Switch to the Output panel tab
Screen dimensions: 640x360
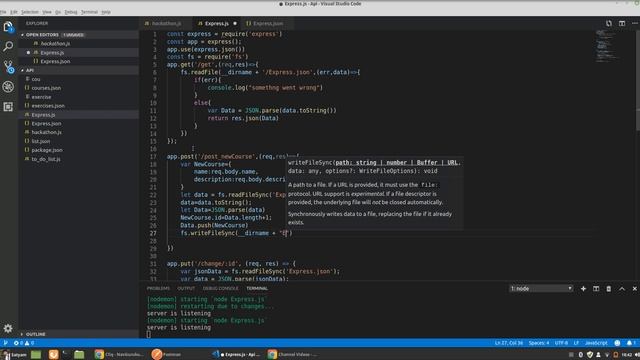click(186, 289)
